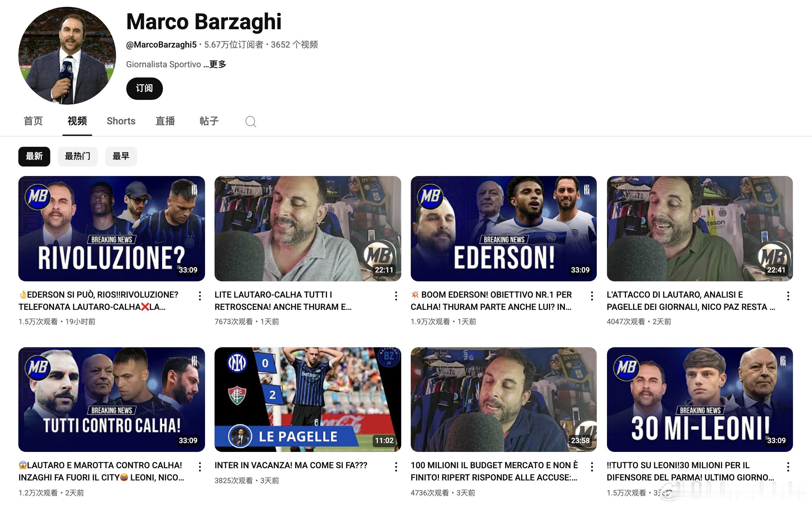Click the @MarcoBarzaghi5 handle text
The height and width of the screenshot is (509, 812).
pos(161,45)
